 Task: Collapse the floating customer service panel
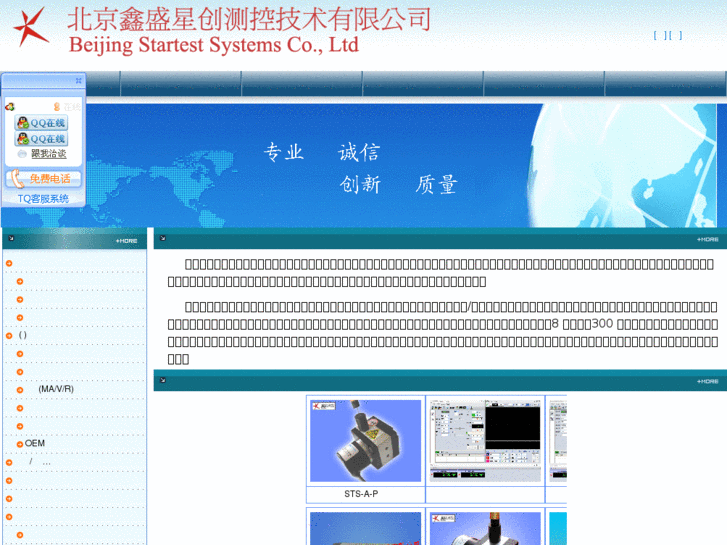tap(78, 81)
